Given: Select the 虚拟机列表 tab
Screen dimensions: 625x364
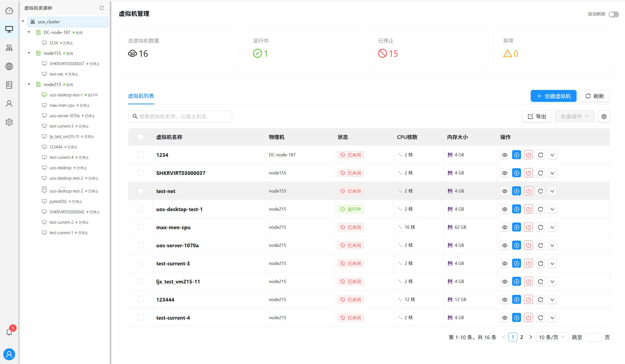Looking at the screenshot, I should pyautogui.click(x=141, y=96).
